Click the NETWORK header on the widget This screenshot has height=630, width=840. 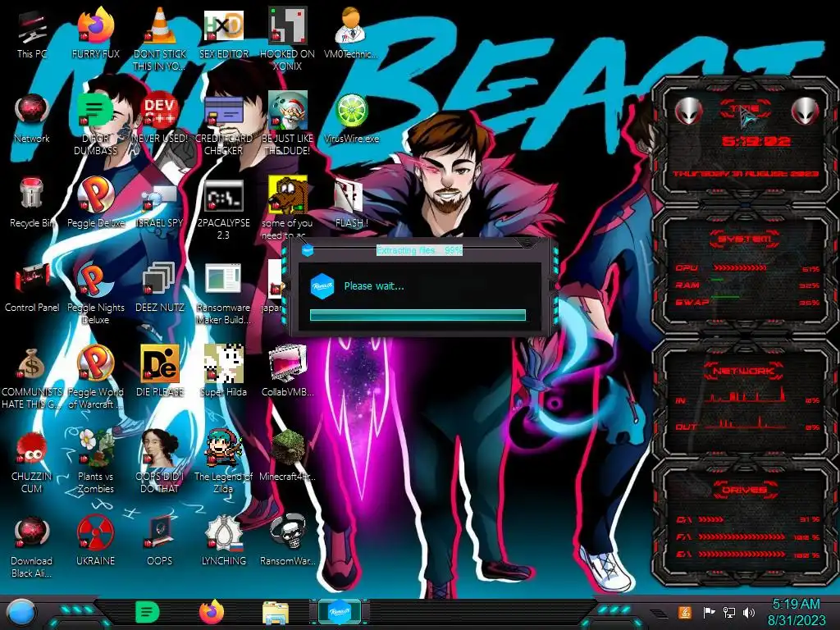tap(744, 370)
